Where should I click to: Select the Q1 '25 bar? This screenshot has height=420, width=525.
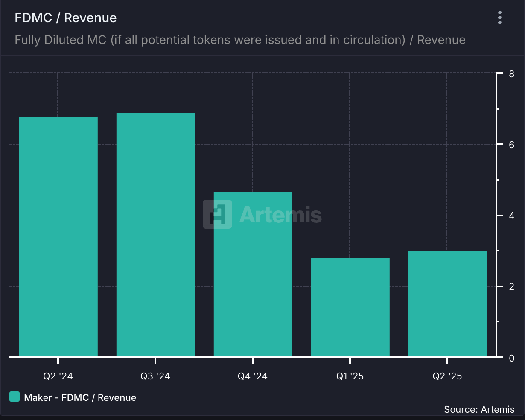(x=350, y=307)
